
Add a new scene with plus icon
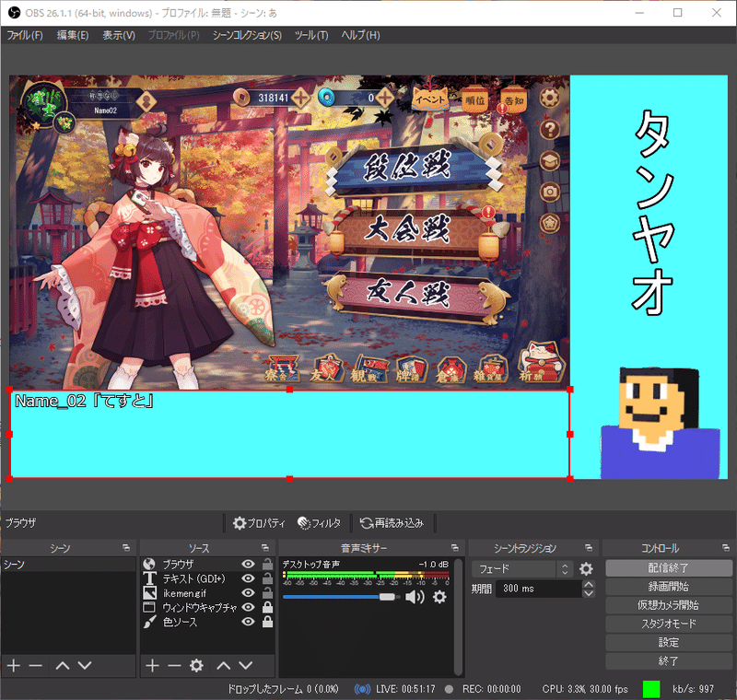pyautogui.click(x=14, y=665)
